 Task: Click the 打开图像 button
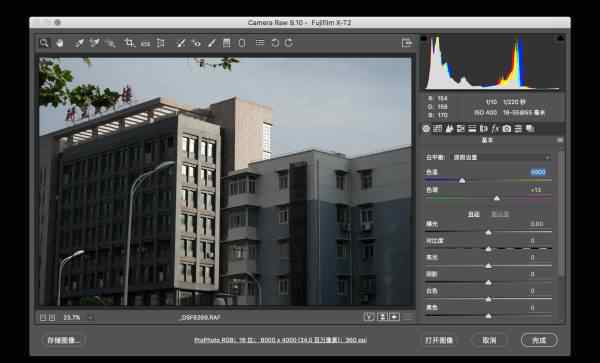point(439,340)
